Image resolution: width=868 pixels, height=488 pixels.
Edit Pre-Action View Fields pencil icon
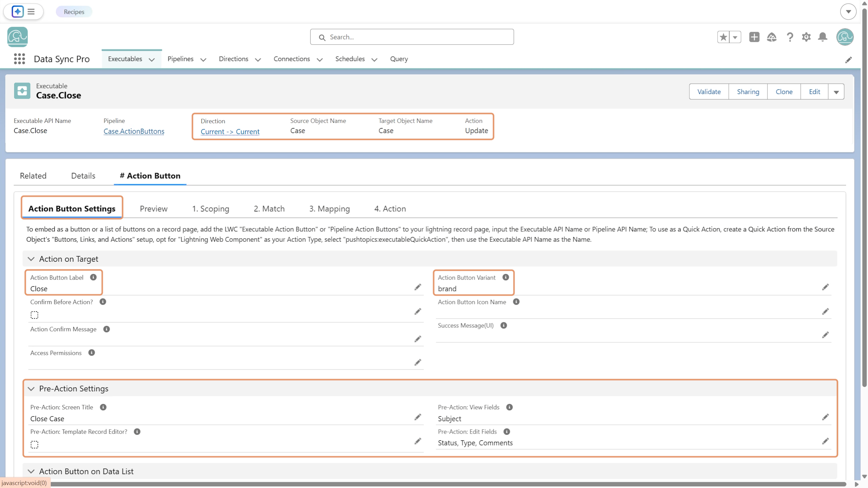tap(825, 417)
